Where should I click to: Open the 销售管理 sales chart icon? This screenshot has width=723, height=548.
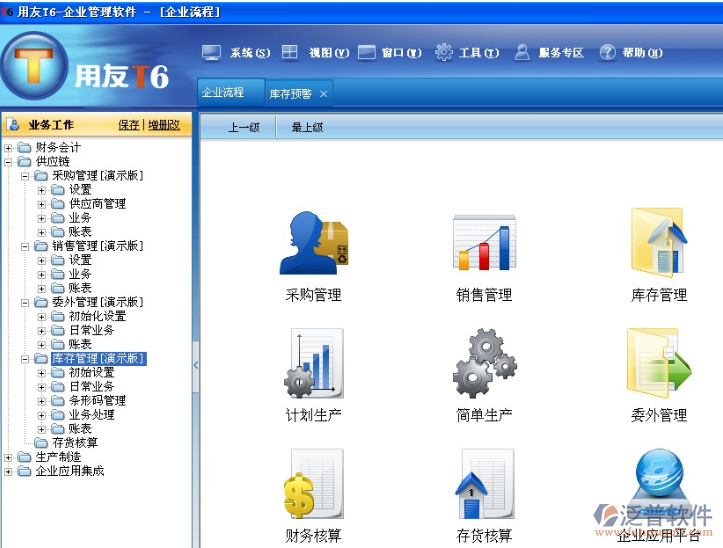(x=484, y=243)
